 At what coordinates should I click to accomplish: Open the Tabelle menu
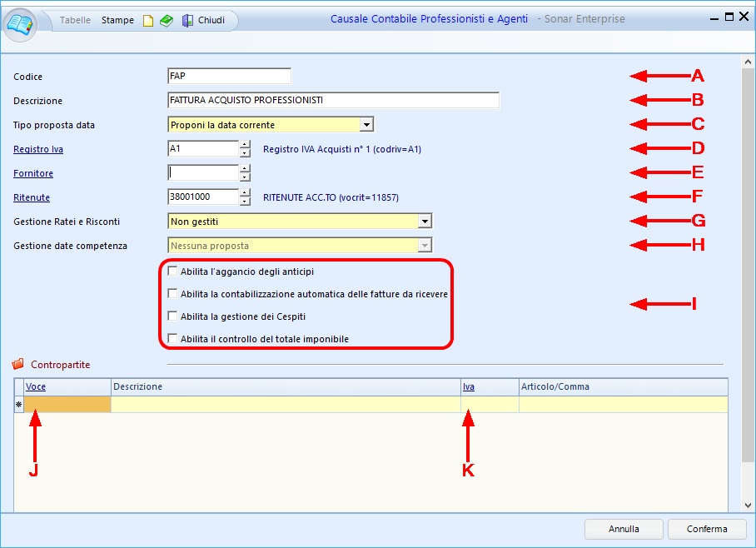click(75, 20)
